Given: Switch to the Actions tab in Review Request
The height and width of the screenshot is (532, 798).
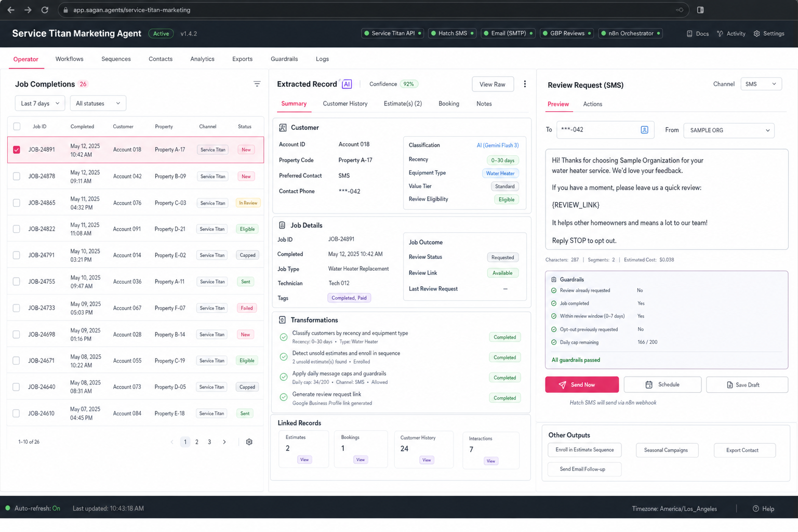Looking at the screenshot, I should [x=592, y=104].
